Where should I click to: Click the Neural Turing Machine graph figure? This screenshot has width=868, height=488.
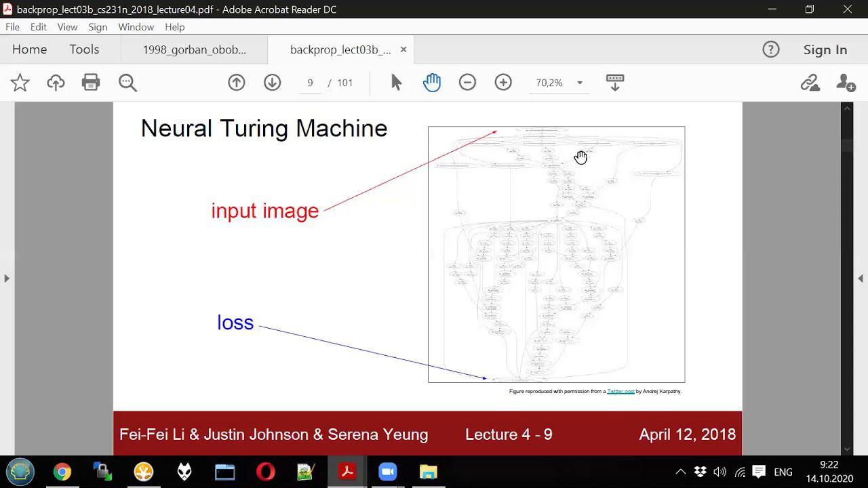point(556,254)
